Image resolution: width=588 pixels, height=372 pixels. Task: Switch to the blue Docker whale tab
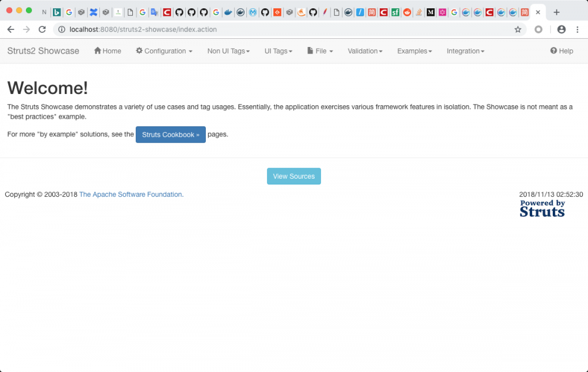click(x=228, y=12)
